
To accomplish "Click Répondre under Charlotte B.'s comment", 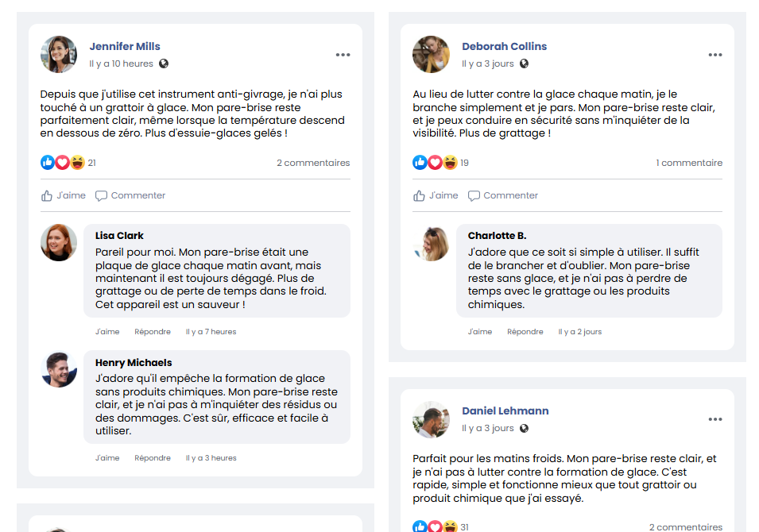I will pyautogui.click(x=525, y=332).
